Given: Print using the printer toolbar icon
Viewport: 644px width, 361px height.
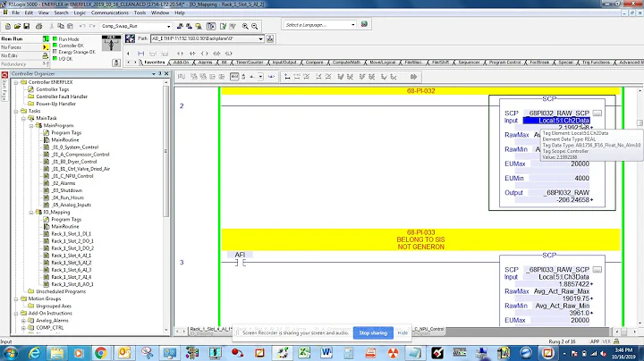Looking at the screenshot, I should tap(39, 26).
